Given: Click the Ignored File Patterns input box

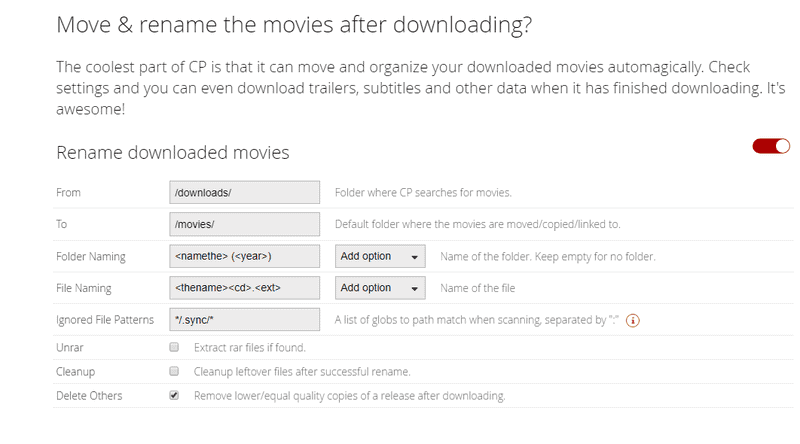Looking at the screenshot, I should coord(245,320).
